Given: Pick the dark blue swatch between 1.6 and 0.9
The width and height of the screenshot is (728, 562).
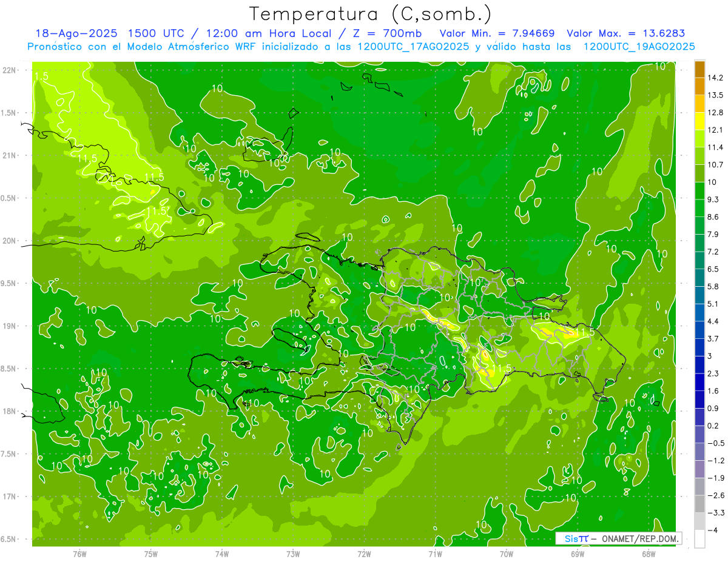Looking at the screenshot, I should pos(699,400).
